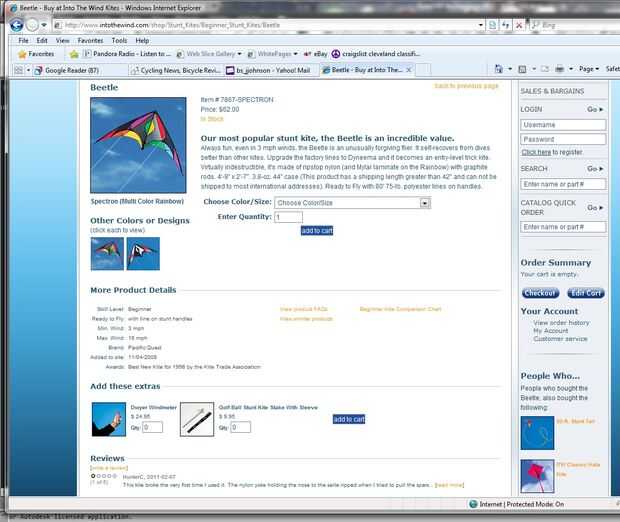Click add to cart in extras section
This screenshot has width=620, height=522.
(x=349, y=419)
